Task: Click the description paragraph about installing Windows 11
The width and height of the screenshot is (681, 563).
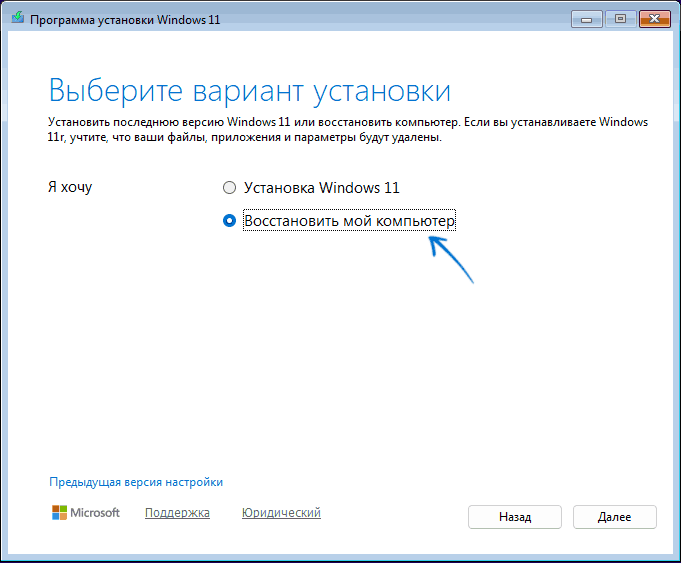Action: 347,129
